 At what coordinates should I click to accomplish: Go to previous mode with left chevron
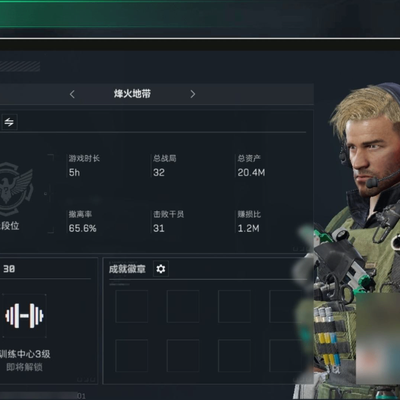pos(72,94)
